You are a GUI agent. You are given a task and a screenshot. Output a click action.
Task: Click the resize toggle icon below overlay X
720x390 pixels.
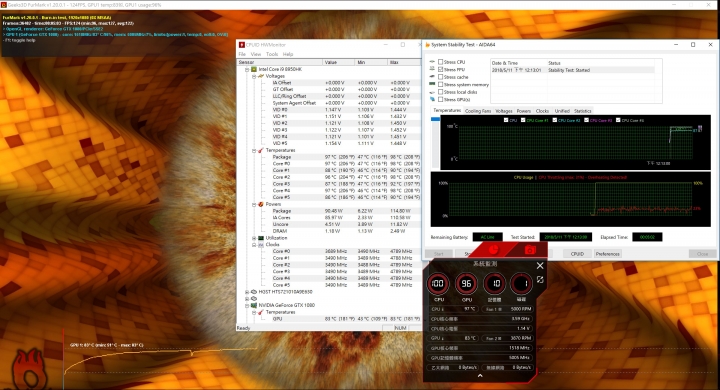click(540, 279)
